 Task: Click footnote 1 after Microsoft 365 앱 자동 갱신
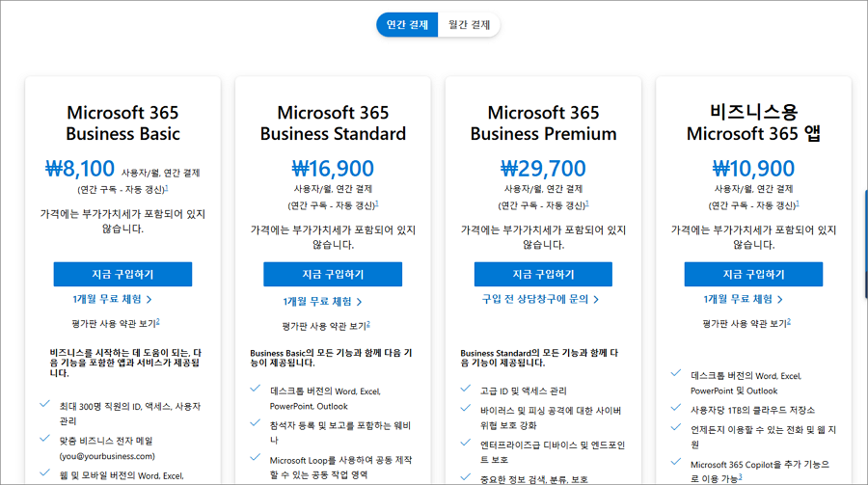pyautogui.click(x=798, y=203)
